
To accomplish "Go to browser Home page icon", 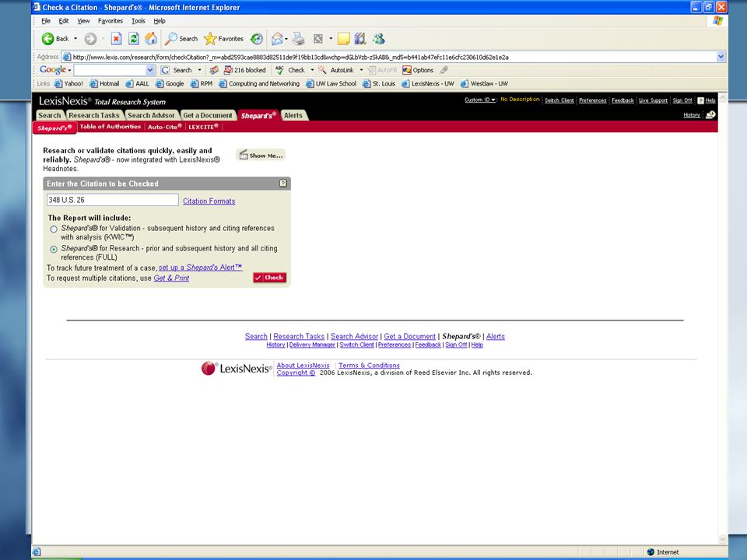I will point(151,39).
